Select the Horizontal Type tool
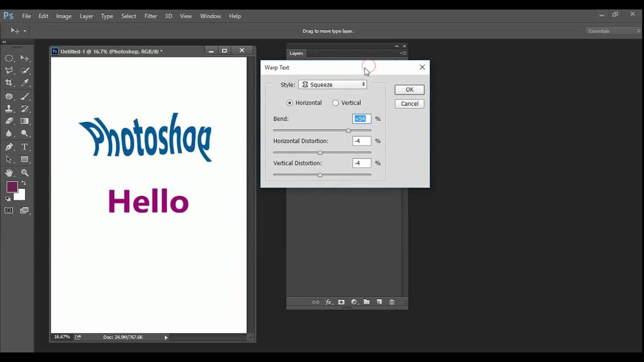The width and height of the screenshot is (644, 362). pos(25,147)
